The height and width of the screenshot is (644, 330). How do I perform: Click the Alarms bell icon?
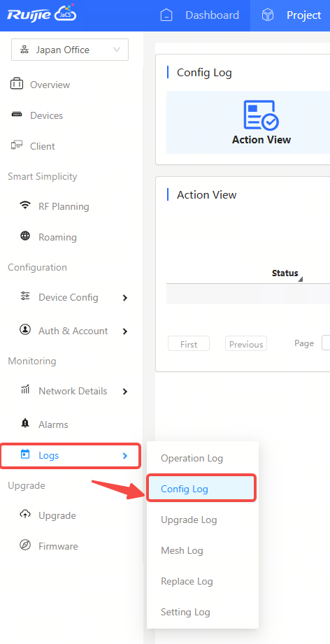pyautogui.click(x=25, y=424)
